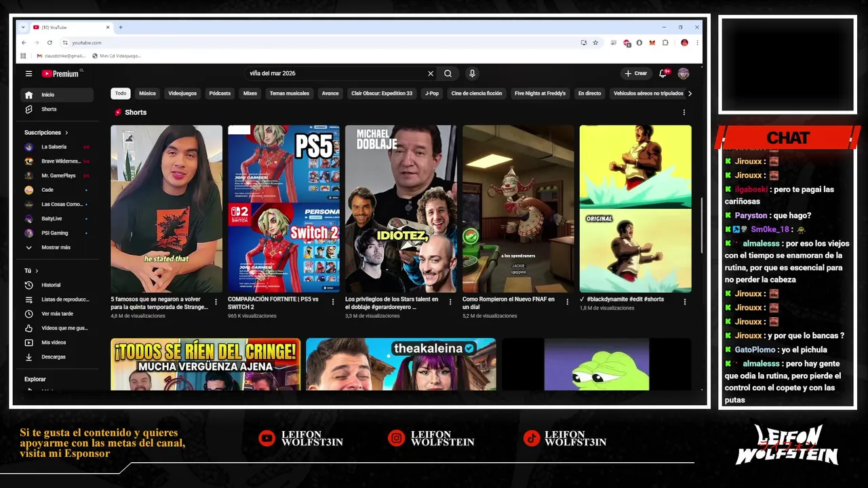Go to YouTube Premium home logo
868x488 pixels.
(x=61, y=73)
